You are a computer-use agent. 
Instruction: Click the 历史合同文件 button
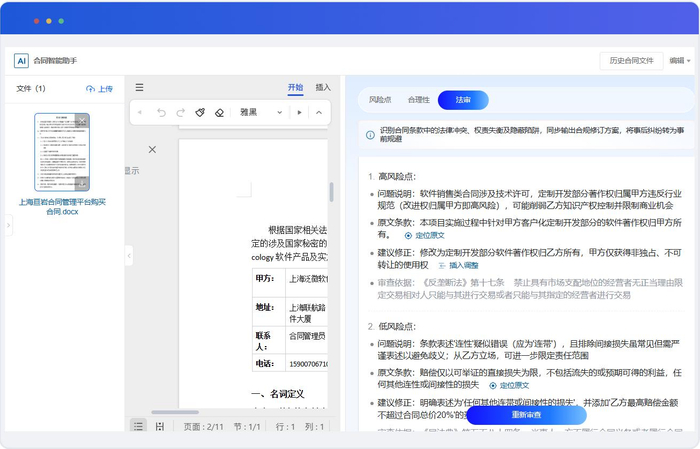click(x=631, y=61)
